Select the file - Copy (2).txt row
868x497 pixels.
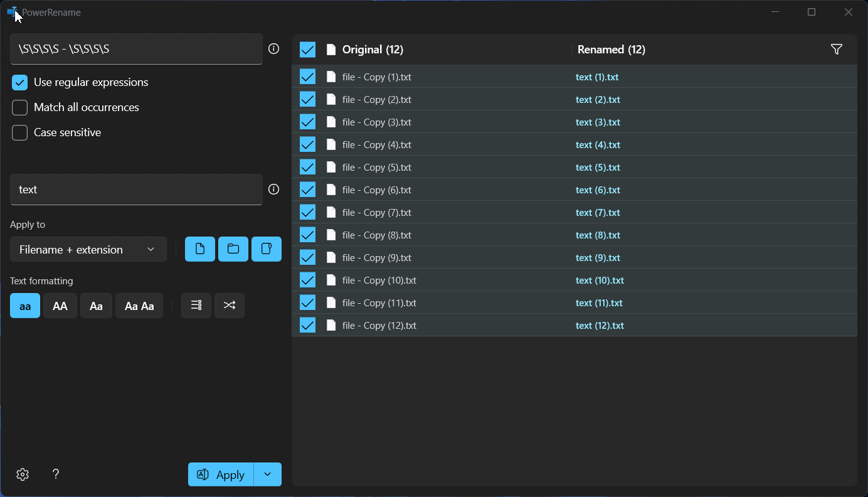(x=574, y=100)
